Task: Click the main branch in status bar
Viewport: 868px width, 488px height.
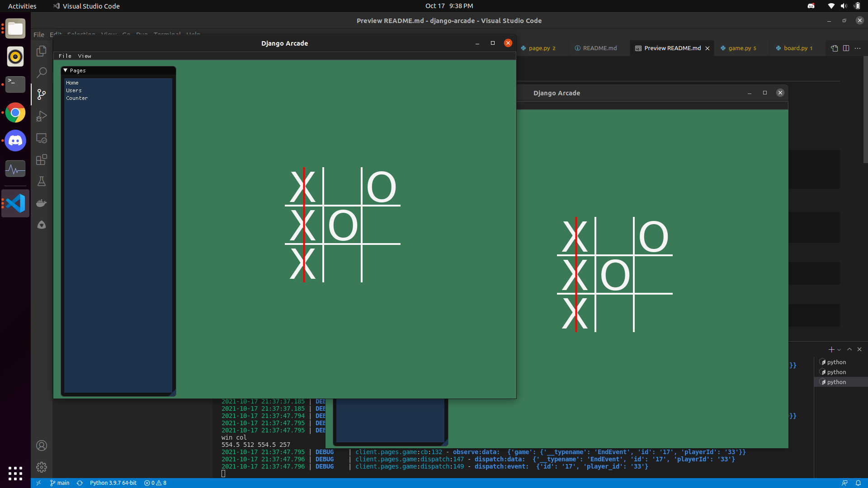Action: pos(60,483)
